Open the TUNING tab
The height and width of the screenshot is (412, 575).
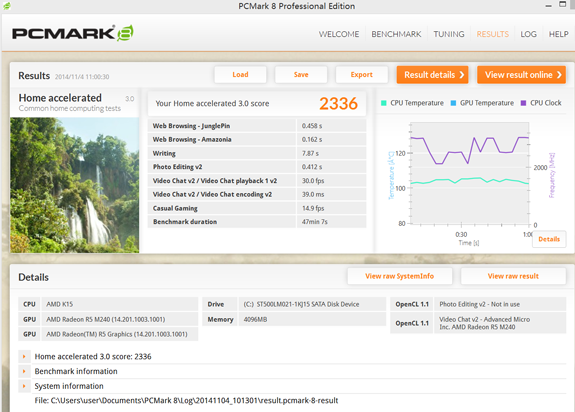click(x=449, y=34)
